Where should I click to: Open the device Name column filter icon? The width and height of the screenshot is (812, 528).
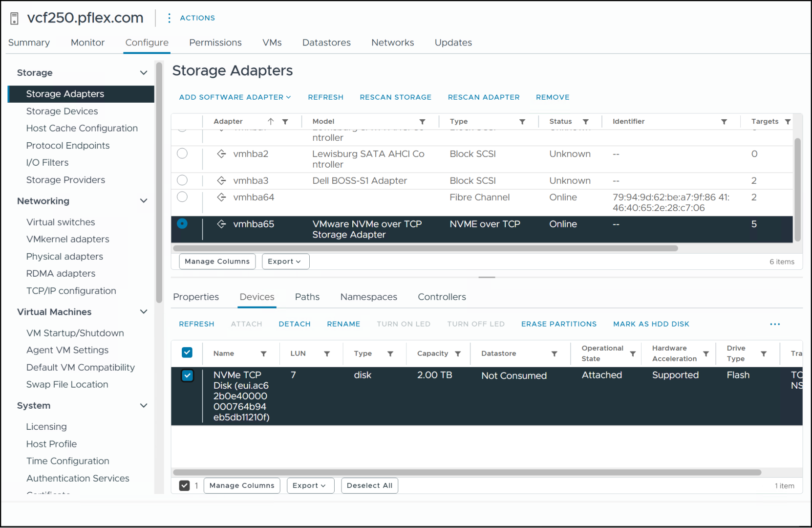264,353
